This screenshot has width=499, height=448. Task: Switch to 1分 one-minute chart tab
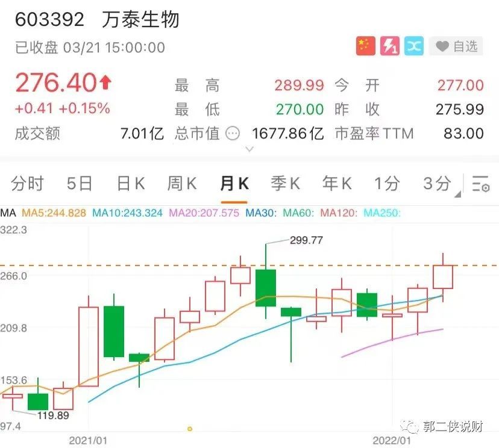pyautogui.click(x=386, y=184)
